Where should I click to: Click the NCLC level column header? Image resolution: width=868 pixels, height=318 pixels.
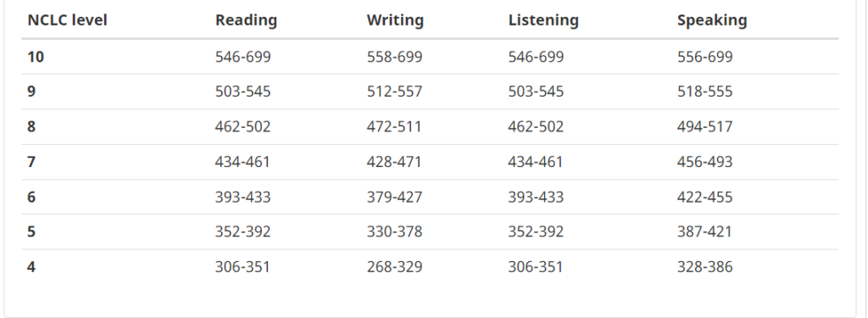tap(67, 20)
